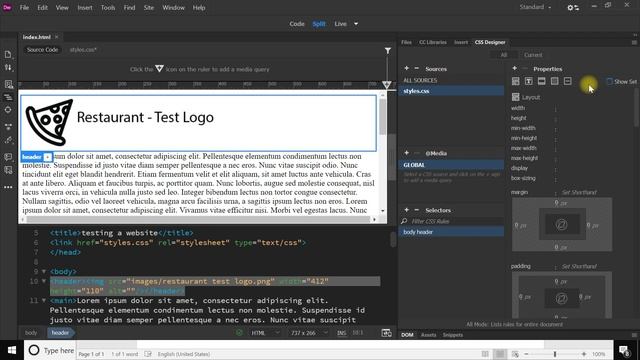Screen dimensions: 640x360
Task: Add a CSS source with plus icon
Action: click(407, 68)
